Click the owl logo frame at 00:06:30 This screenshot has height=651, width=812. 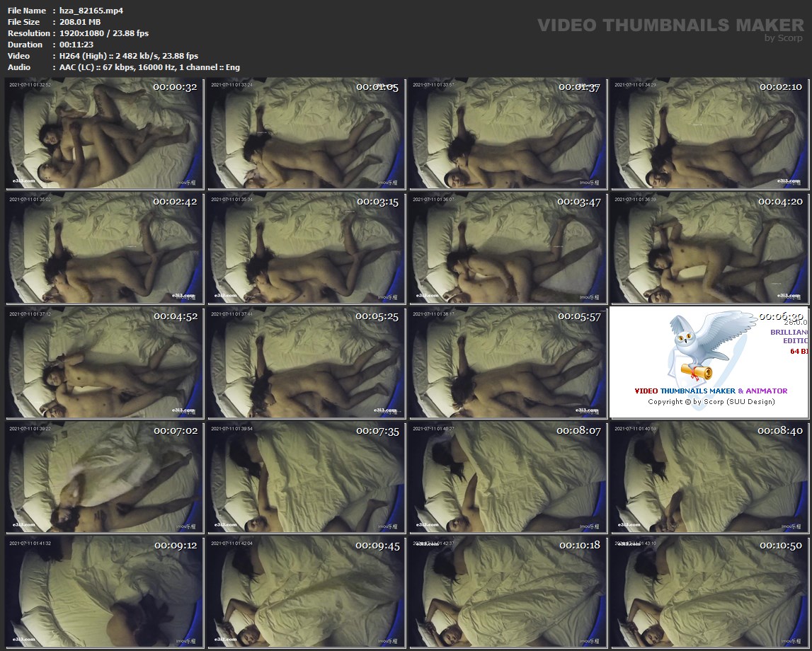(709, 363)
